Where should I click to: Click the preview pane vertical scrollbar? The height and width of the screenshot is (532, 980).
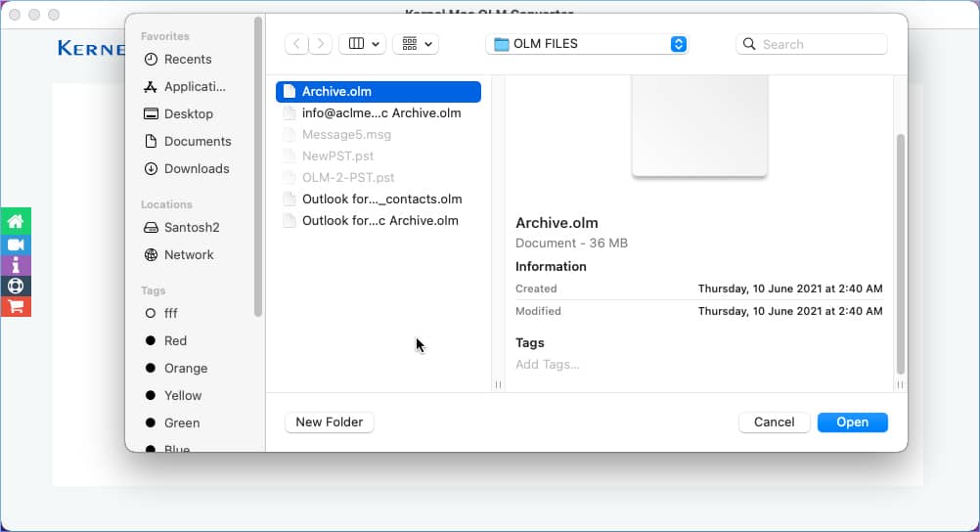(x=900, y=253)
